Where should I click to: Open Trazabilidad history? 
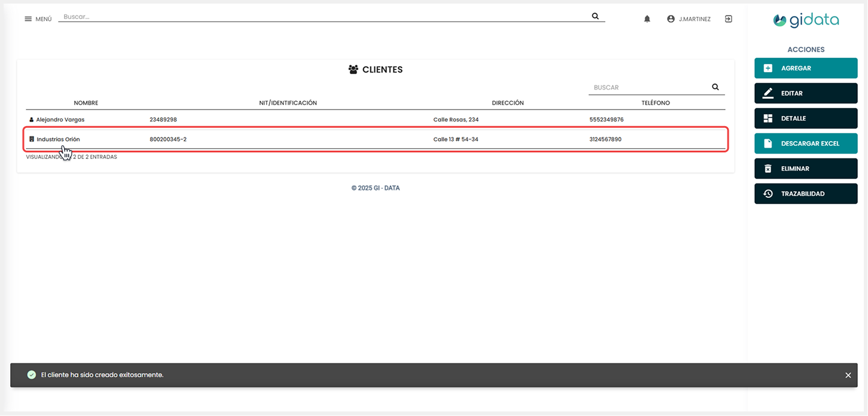(805, 194)
